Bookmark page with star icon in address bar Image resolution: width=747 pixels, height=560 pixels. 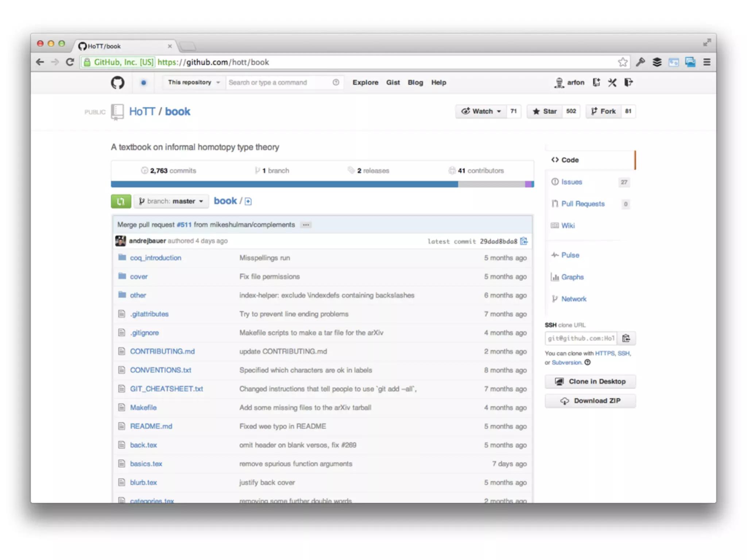[623, 62]
